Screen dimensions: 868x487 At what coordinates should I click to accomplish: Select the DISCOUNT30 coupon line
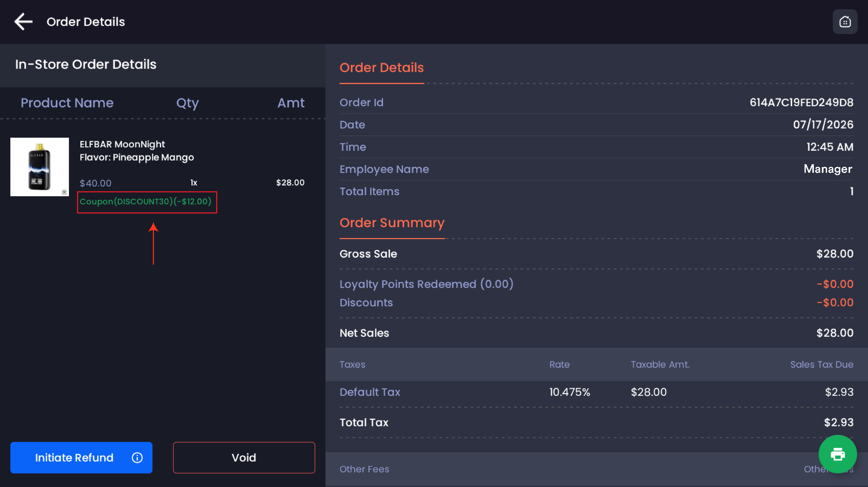coord(146,201)
